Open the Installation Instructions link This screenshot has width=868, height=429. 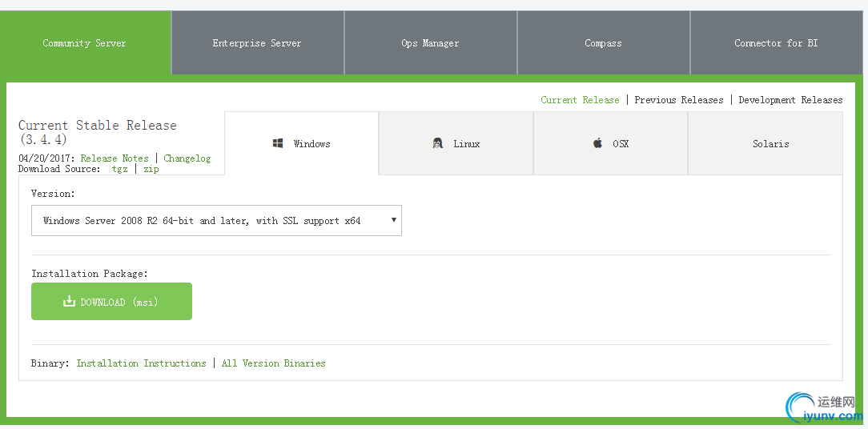[141, 363]
